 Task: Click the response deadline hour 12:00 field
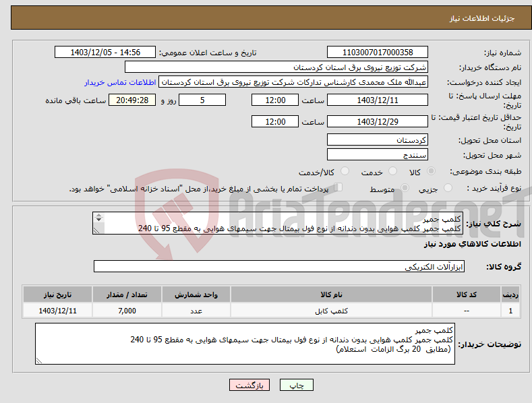(x=275, y=100)
